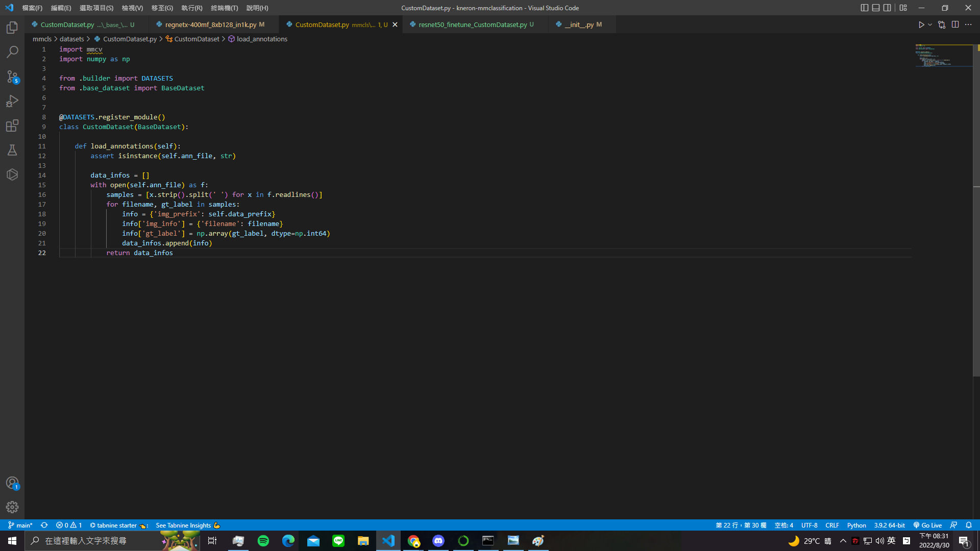Click the Run Python File play button
Screen dimensions: 980x551
(921, 24)
